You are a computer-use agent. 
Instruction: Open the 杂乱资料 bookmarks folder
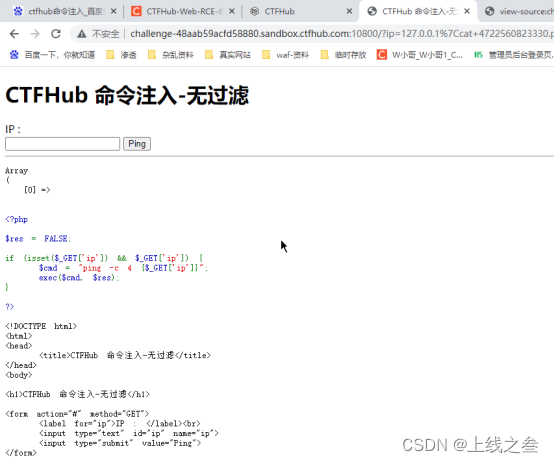171,55
